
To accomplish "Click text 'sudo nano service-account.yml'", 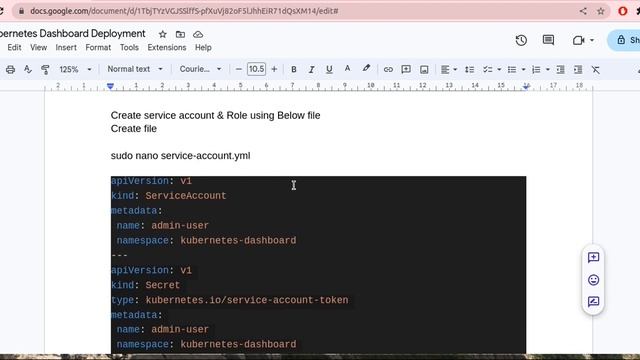I will click(180, 156).
